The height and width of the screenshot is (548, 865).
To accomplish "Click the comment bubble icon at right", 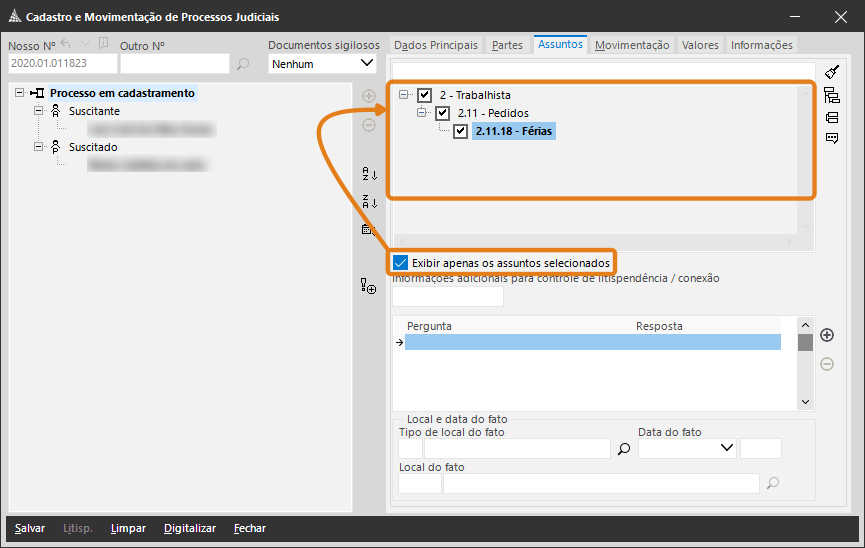I will (x=832, y=139).
